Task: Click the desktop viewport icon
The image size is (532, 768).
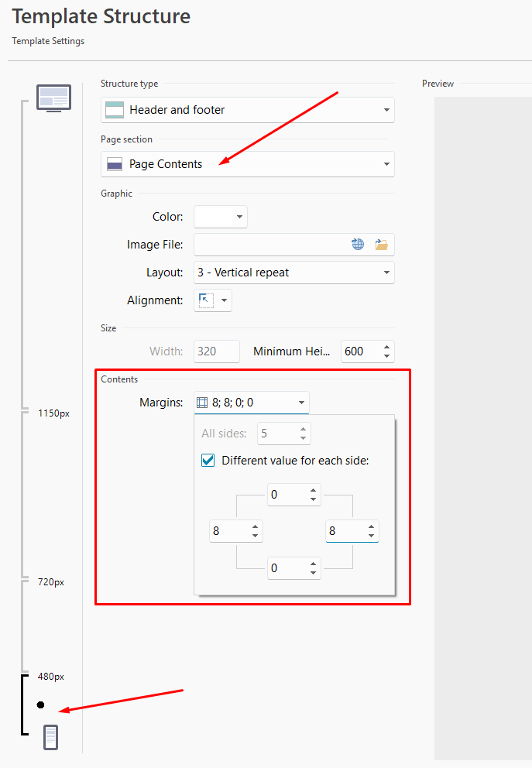Action: coord(53,98)
